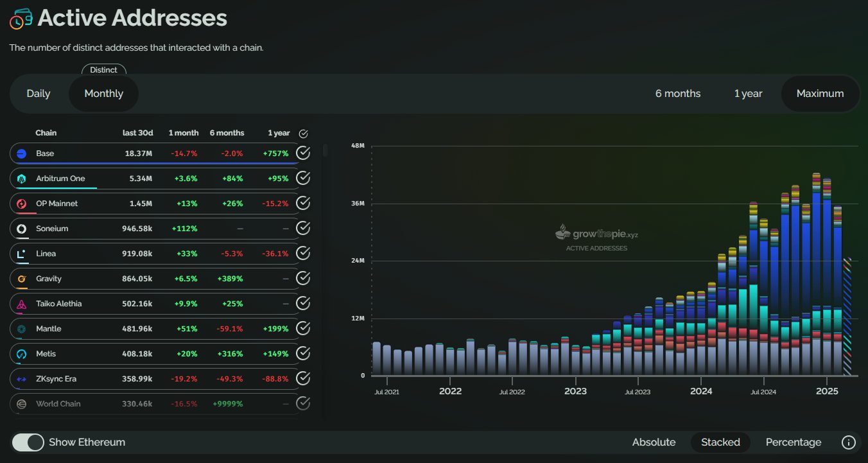Uncheck the OP Mainnet checkmark
This screenshot has width=868, height=463.
[303, 204]
